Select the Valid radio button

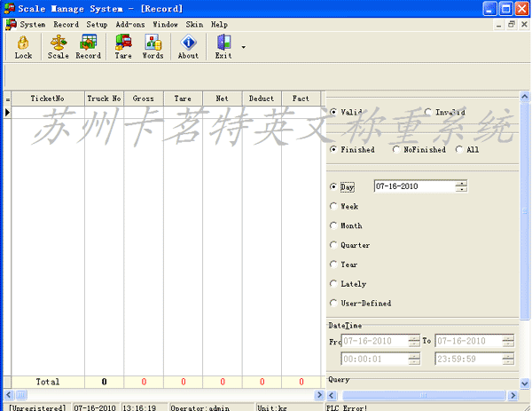(333, 112)
